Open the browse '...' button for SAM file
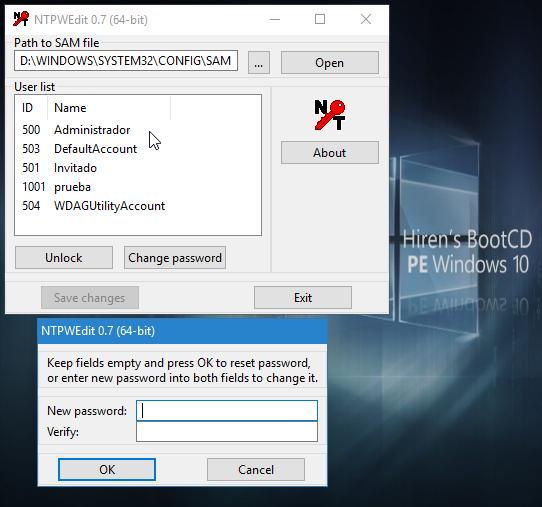 click(259, 63)
